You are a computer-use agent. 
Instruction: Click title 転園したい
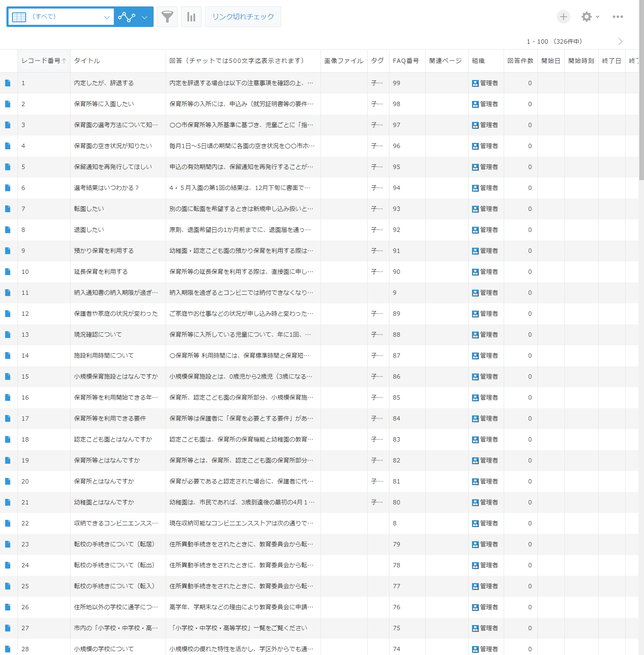[89, 209]
